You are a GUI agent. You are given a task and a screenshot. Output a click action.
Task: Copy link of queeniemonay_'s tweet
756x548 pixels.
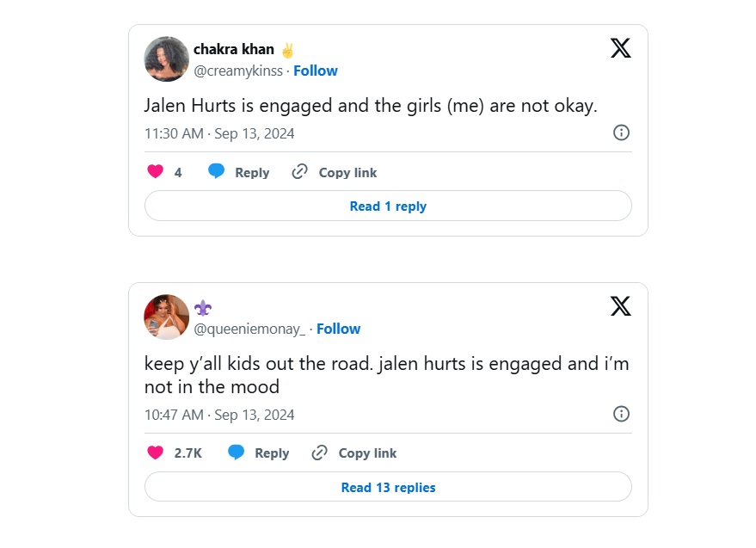(355, 453)
